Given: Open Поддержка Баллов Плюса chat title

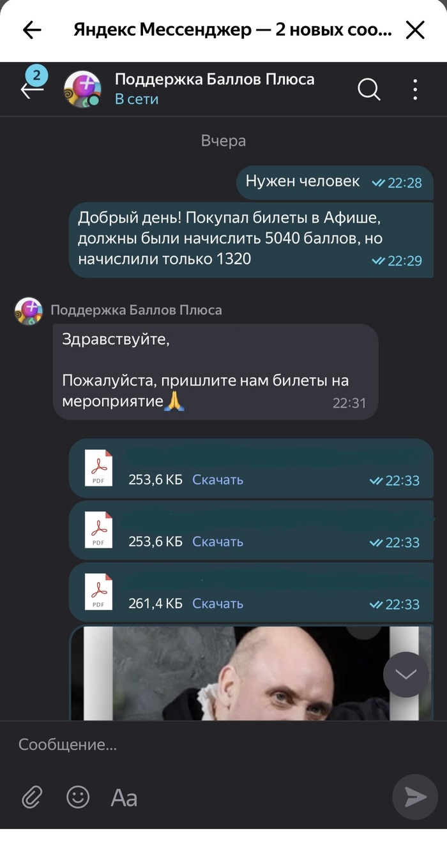Looking at the screenshot, I should [x=215, y=79].
